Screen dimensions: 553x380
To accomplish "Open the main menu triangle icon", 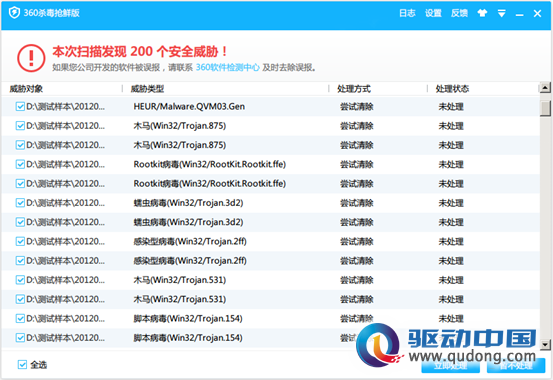I will coord(502,13).
